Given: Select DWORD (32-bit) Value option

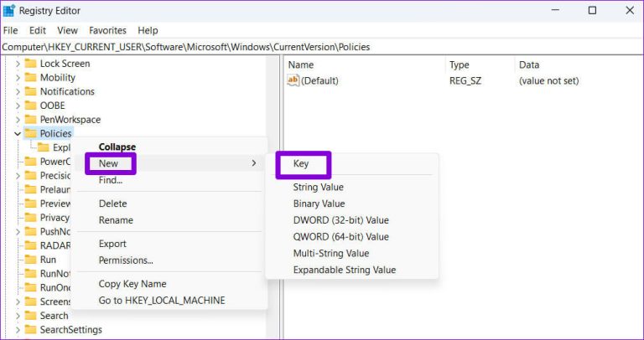Looking at the screenshot, I should (340, 220).
